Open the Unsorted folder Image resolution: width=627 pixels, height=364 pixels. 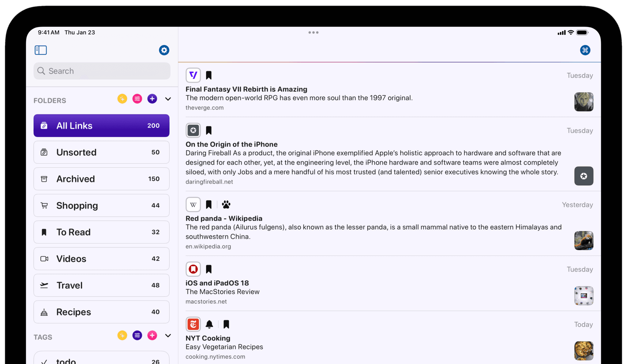click(101, 152)
